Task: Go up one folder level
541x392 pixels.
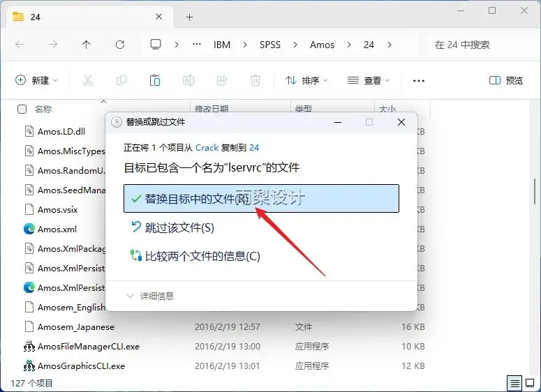Action: tap(87, 45)
